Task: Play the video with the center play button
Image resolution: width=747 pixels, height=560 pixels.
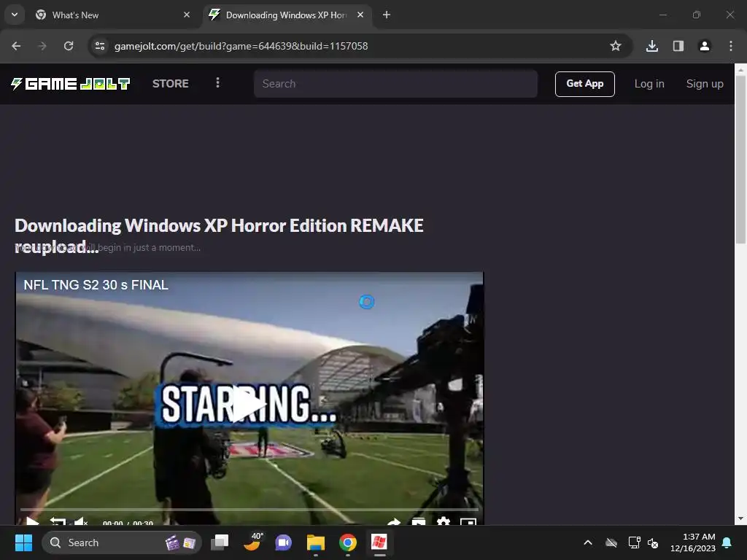Action: [x=248, y=405]
